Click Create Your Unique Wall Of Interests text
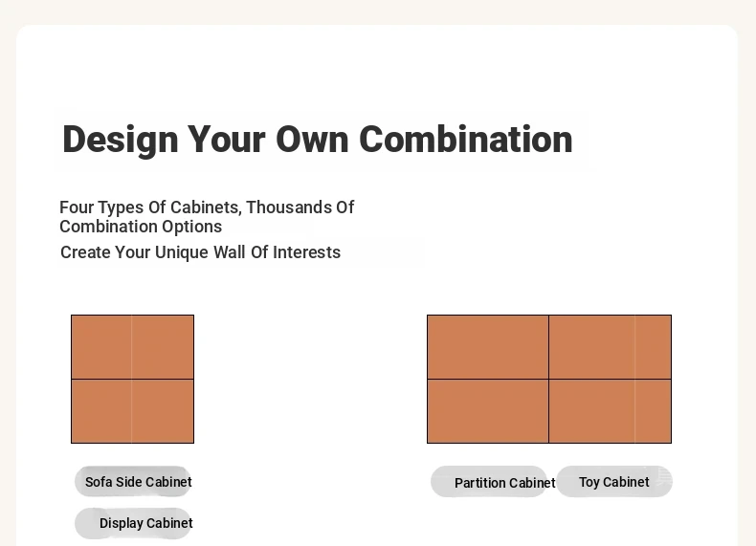 (x=201, y=252)
